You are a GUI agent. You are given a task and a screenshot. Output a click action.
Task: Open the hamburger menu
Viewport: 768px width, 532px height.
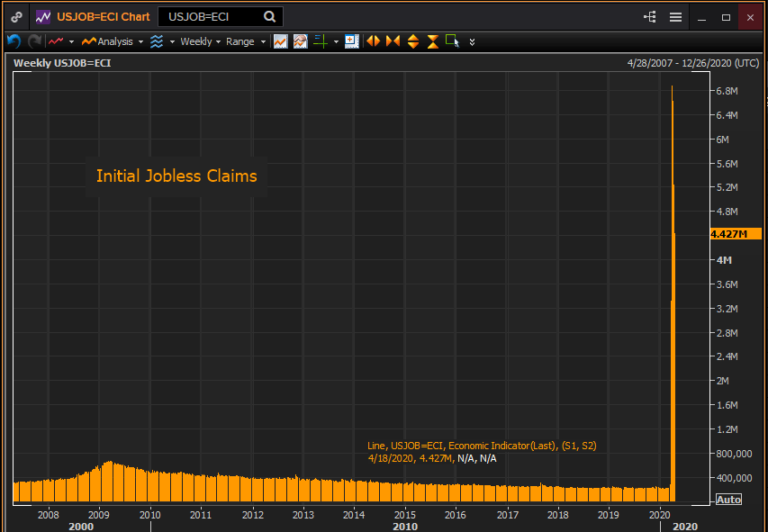[x=675, y=17]
